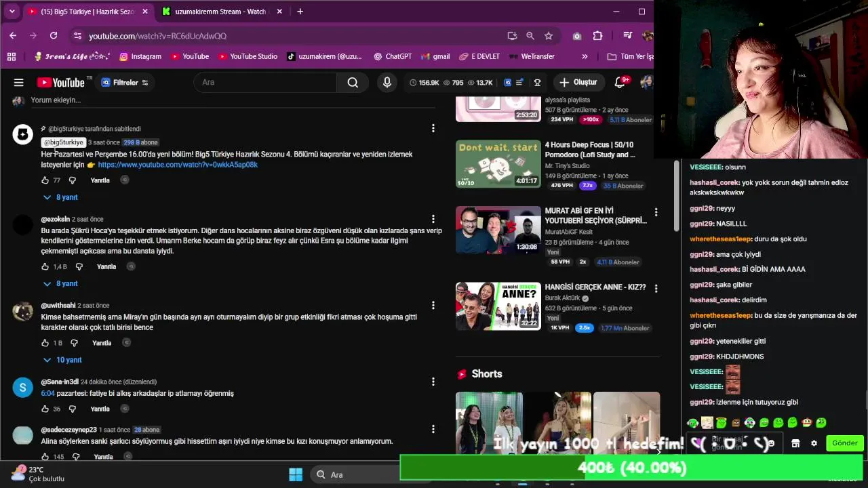Focus the YouTube Ara search field

tap(264, 83)
